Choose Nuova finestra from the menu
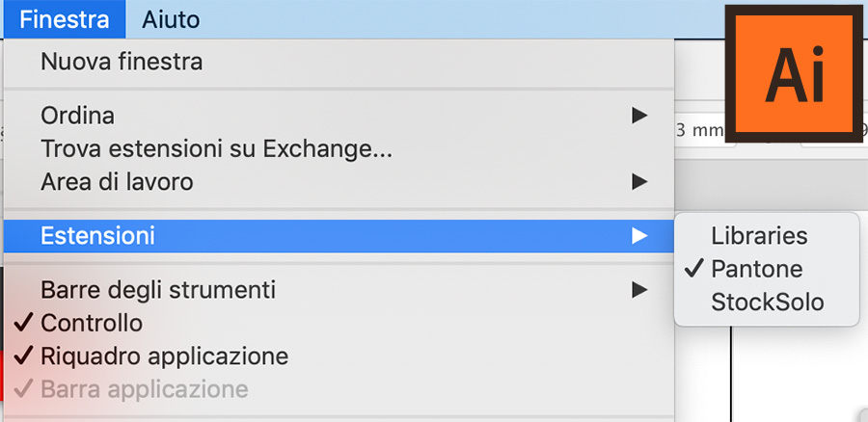The height and width of the screenshot is (422, 868). pos(339,62)
